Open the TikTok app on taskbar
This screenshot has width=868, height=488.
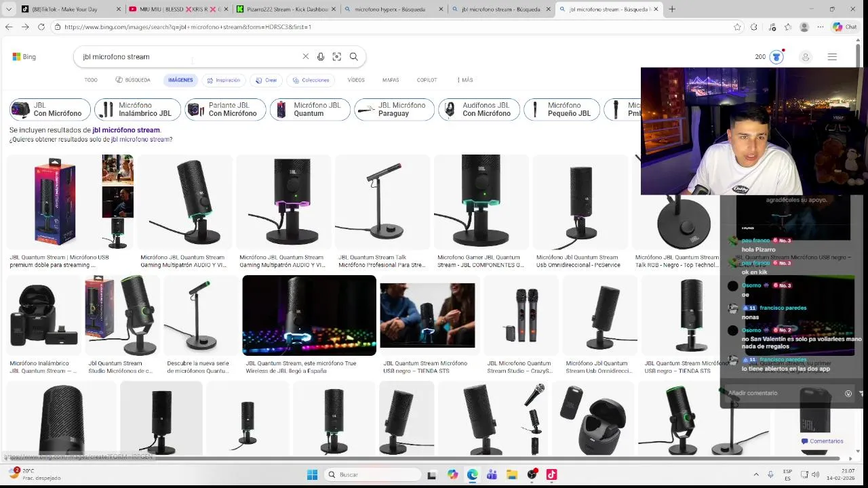click(x=551, y=474)
